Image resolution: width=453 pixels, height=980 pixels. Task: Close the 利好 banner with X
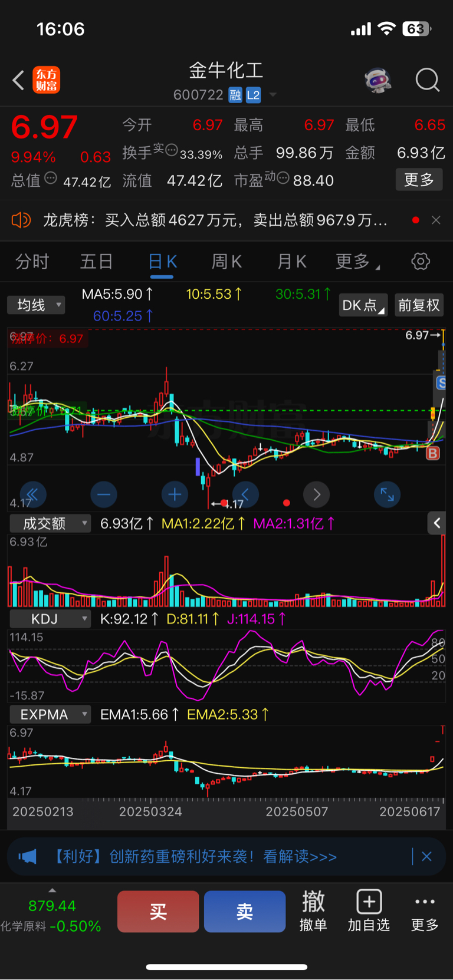(427, 856)
